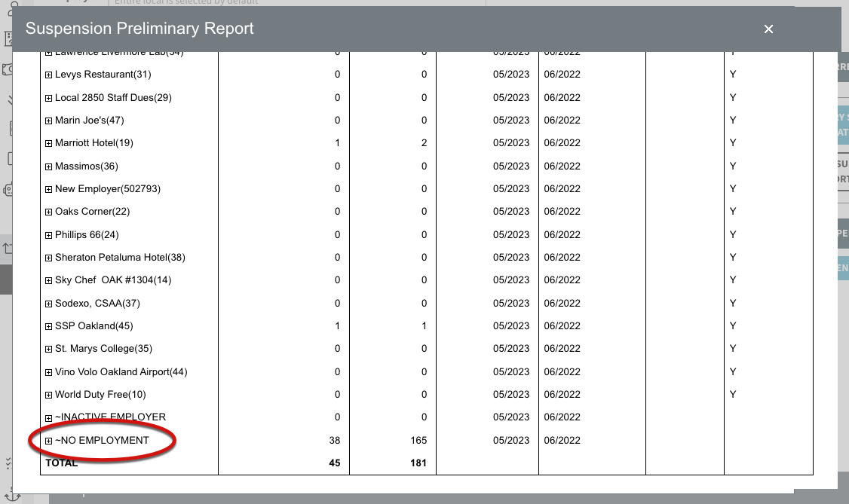Screen dimensions: 849x504
Task: Expand the SSP Oakland(45) row
Action: (49, 327)
